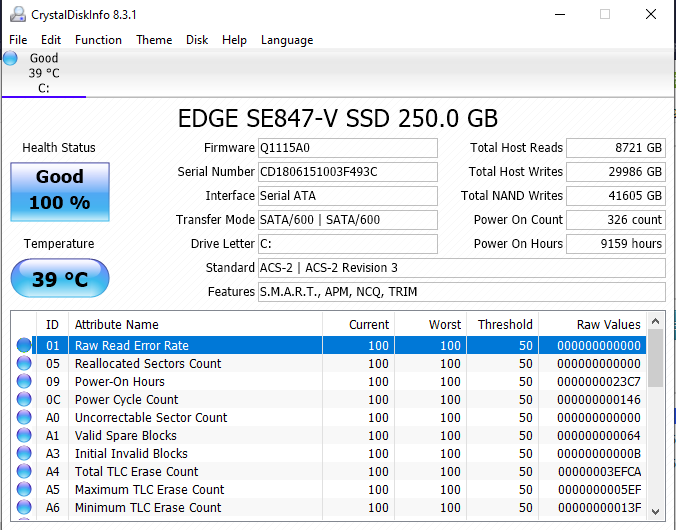Click the Good 100 % health status button
This screenshot has height=530, width=676.
(60, 191)
